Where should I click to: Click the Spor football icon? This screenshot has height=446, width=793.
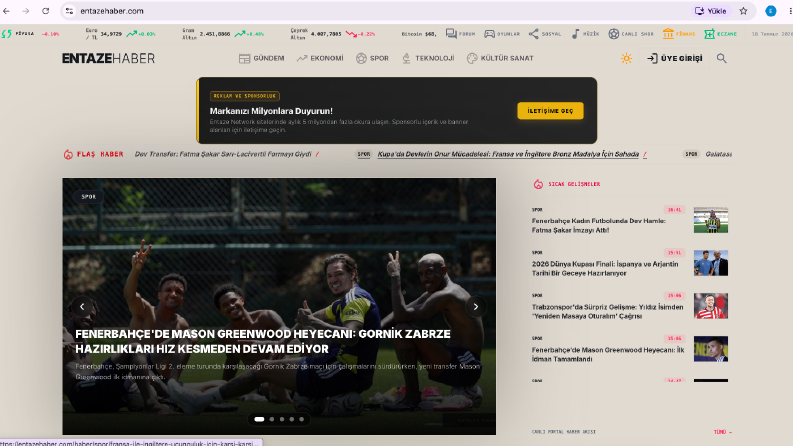[x=361, y=58]
